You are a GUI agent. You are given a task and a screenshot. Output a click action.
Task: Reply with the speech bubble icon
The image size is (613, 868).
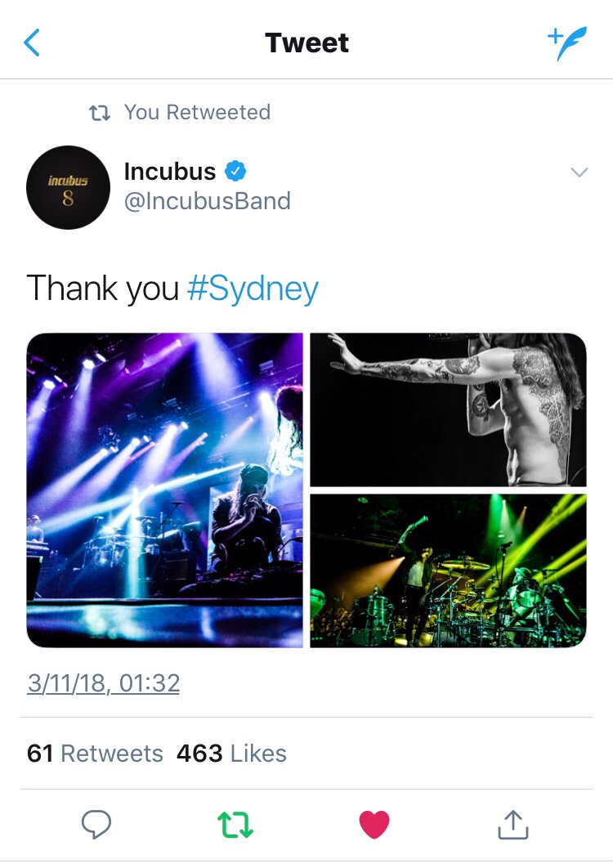click(x=96, y=825)
